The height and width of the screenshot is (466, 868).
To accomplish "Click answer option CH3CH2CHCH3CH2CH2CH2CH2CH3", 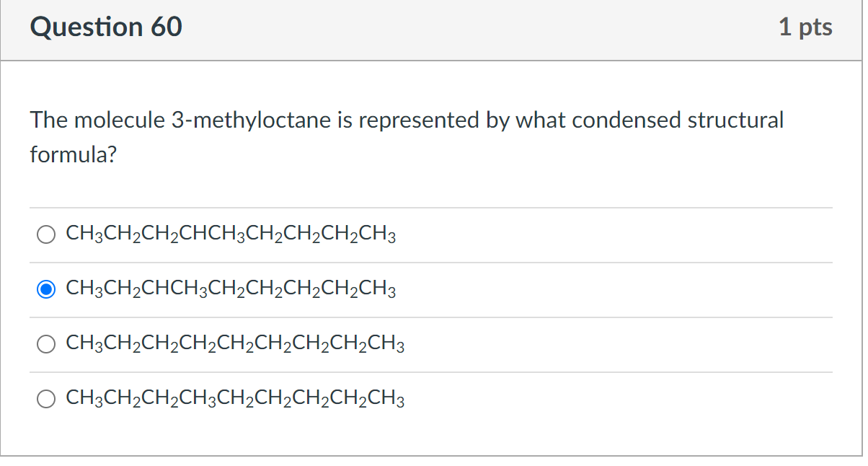I will click(231, 289).
